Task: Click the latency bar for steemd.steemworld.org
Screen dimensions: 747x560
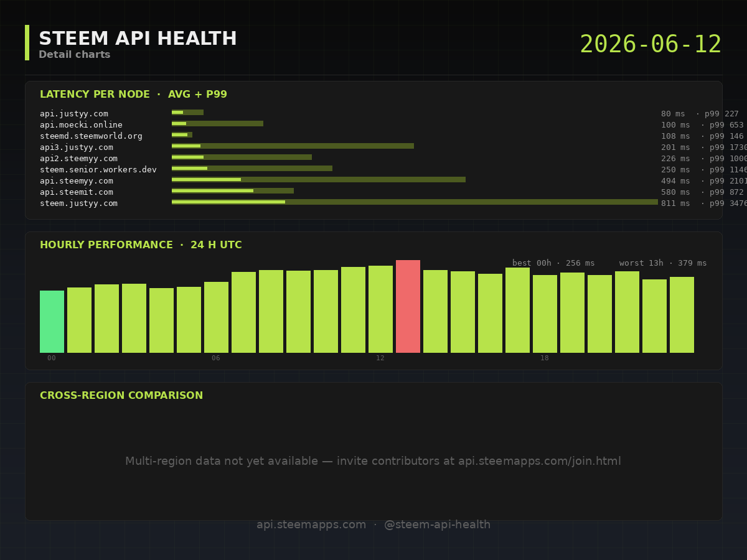Action: (x=182, y=135)
